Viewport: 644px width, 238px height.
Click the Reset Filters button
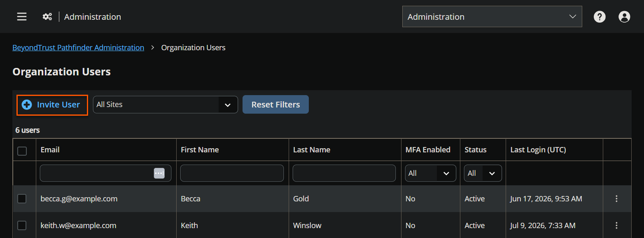[x=275, y=105]
